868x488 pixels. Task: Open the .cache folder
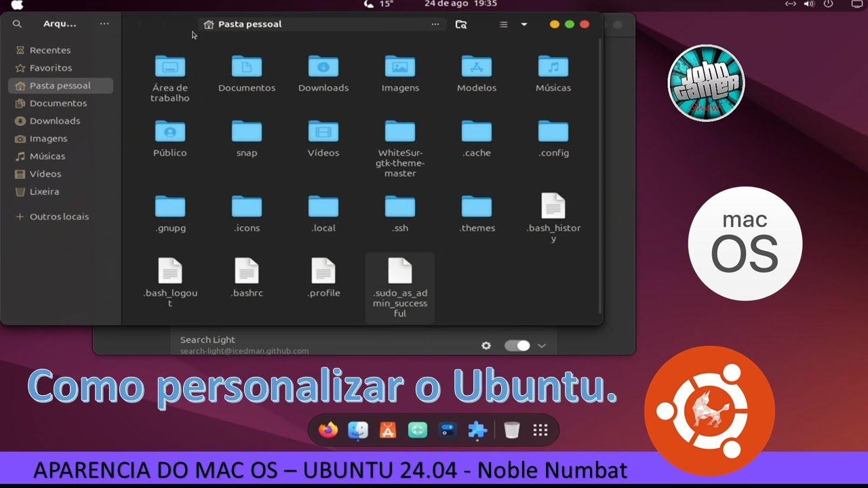477,138
